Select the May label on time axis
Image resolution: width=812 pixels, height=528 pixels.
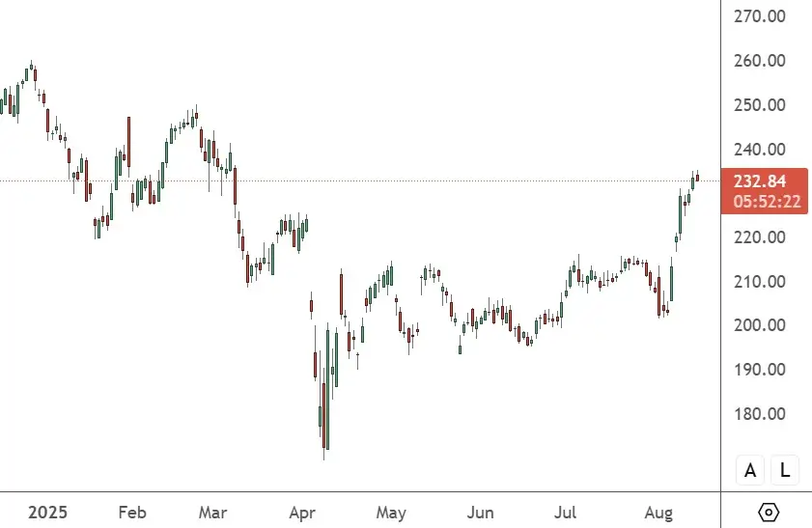pyautogui.click(x=391, y=512)
